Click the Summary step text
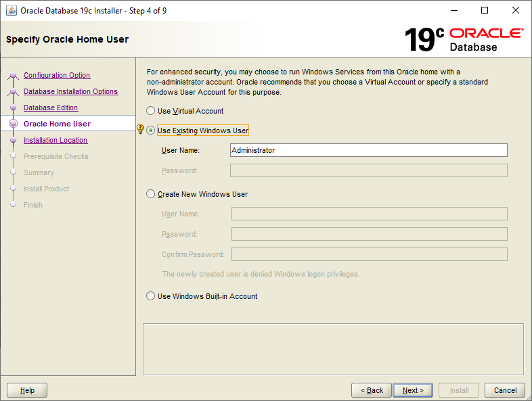This screenshot has height=401, width=532. (x=39, y=172)
